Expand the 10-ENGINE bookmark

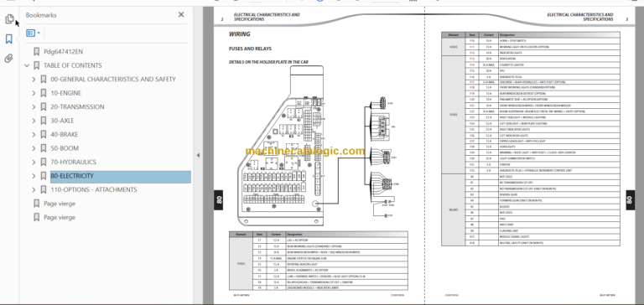[34, 93]
